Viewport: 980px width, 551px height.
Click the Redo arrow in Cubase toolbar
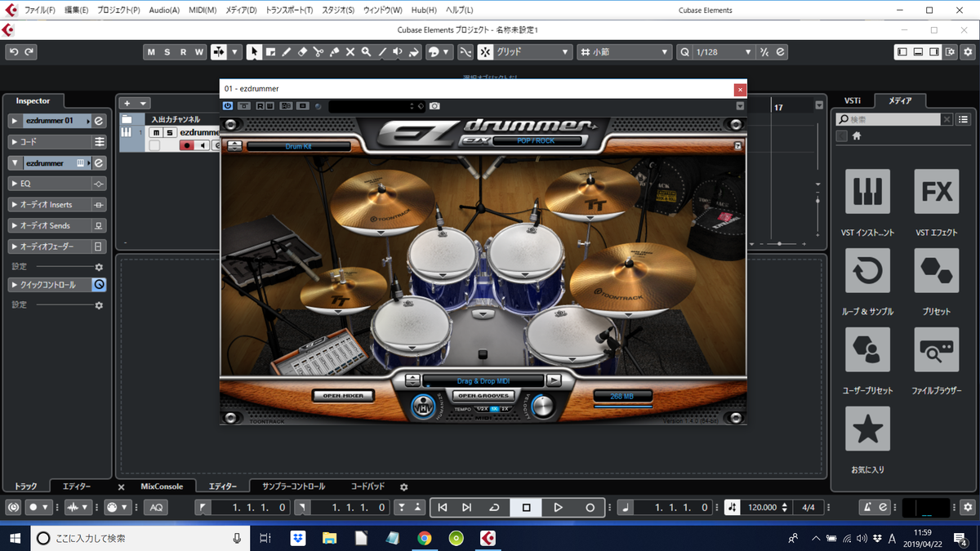pyautogui.click(x=29, y=51)
